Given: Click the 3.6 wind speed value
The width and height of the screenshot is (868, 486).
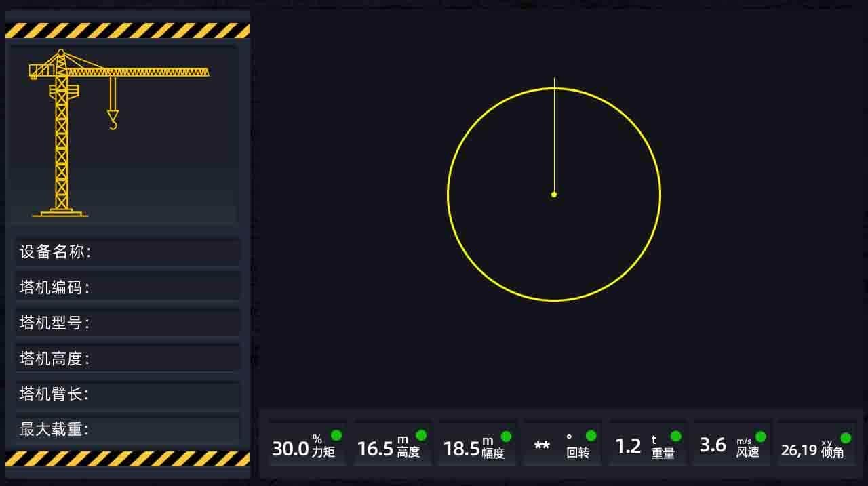Looking at the screenshot, I should 713,445.
